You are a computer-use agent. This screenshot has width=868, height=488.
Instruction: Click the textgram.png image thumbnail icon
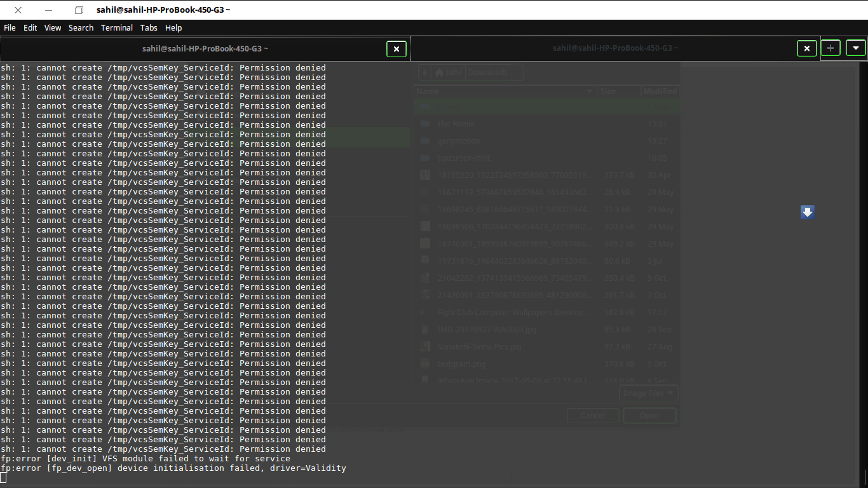tap(424, 363)
